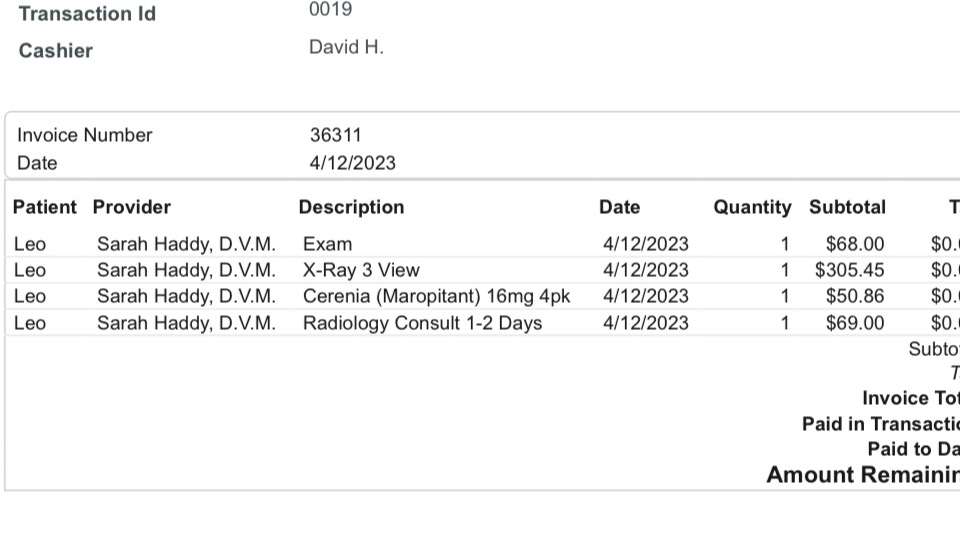The height and width of the screenshot is (542, 960).
Task: Select the X-Ray 3 View line item
Action: pos(361,270)
